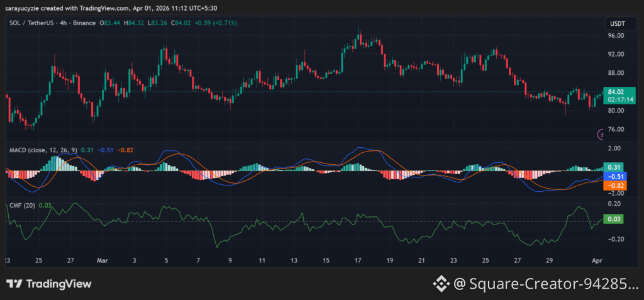The height and width of the screenshot is (300, 644).
Task: Click the 76.00 price axis label
Action: point(616,130)
